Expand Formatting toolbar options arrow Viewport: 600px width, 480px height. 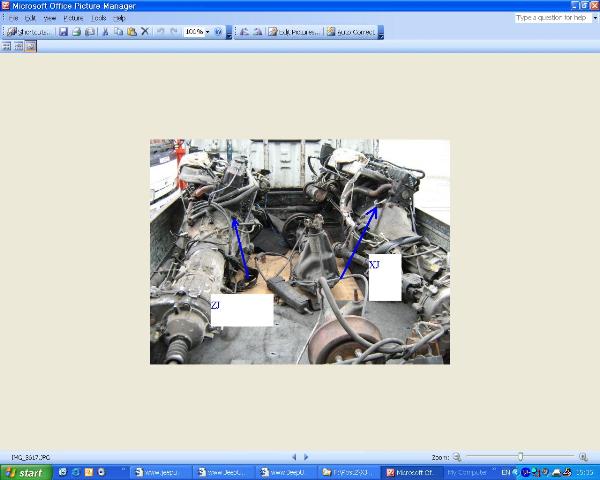pyautogui.click(x=381, y=33)
